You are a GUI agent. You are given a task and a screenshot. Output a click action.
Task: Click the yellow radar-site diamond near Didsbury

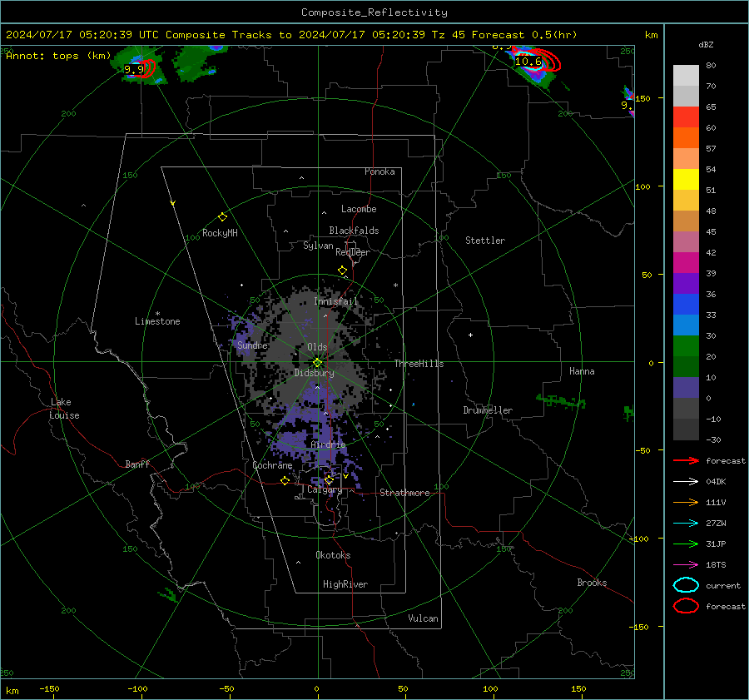[x=317, y=363]
